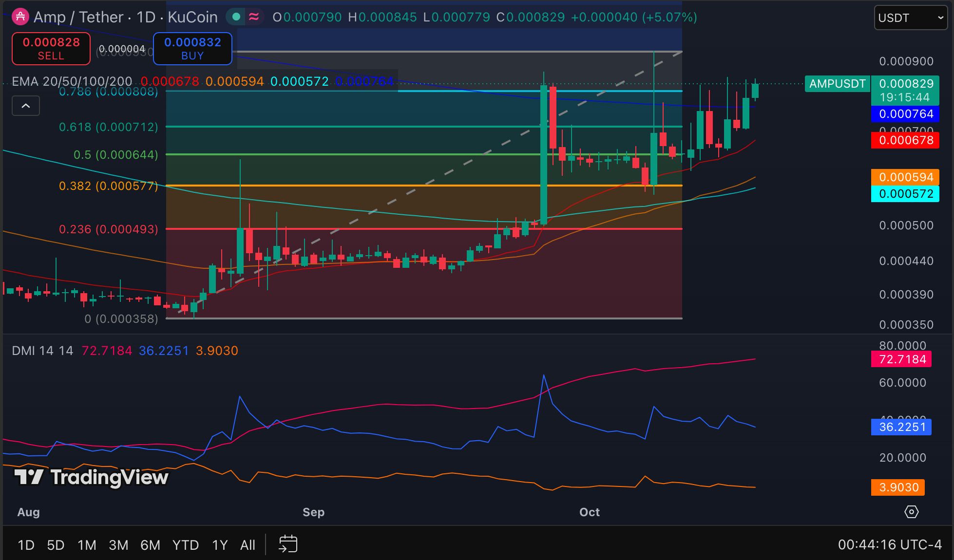Select the 5D time range
Viewport: 954px width, 560px height.
(56, 545)
